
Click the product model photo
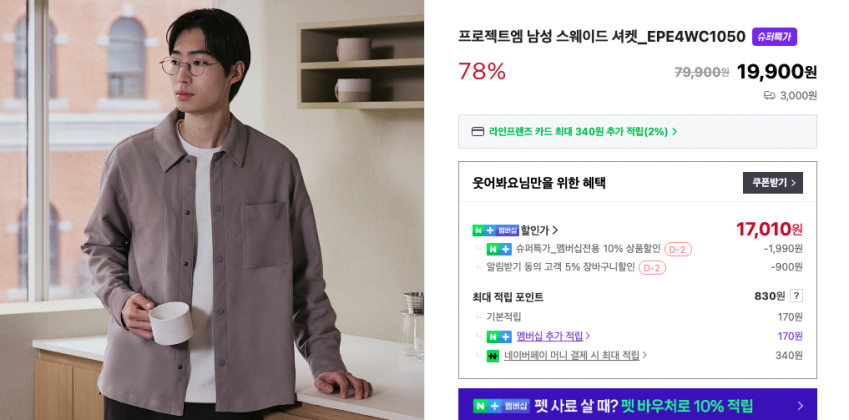212,210
